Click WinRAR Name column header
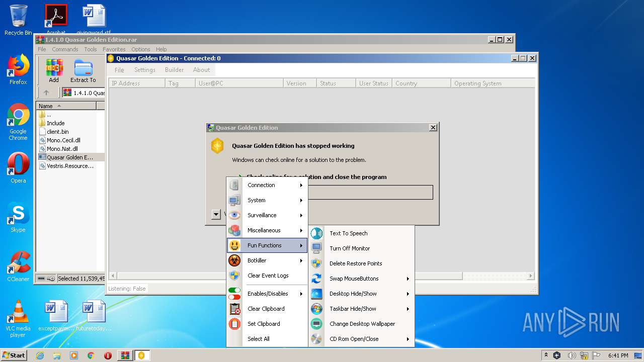 (x=67, y=106)
